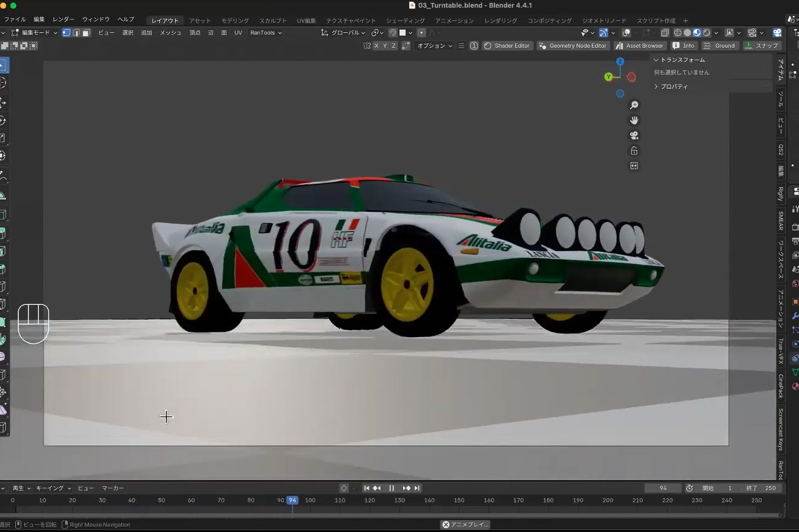This screenshot has width=799, height=532.
Task: Switch to アニメーション workspace tab
Action: [x=455, y=21]
